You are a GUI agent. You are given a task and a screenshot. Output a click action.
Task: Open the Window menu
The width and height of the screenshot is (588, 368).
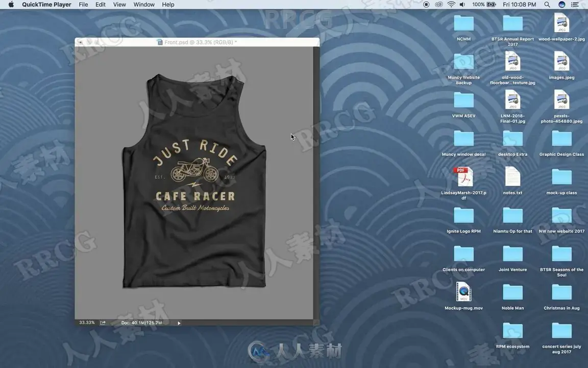(144, 5)
